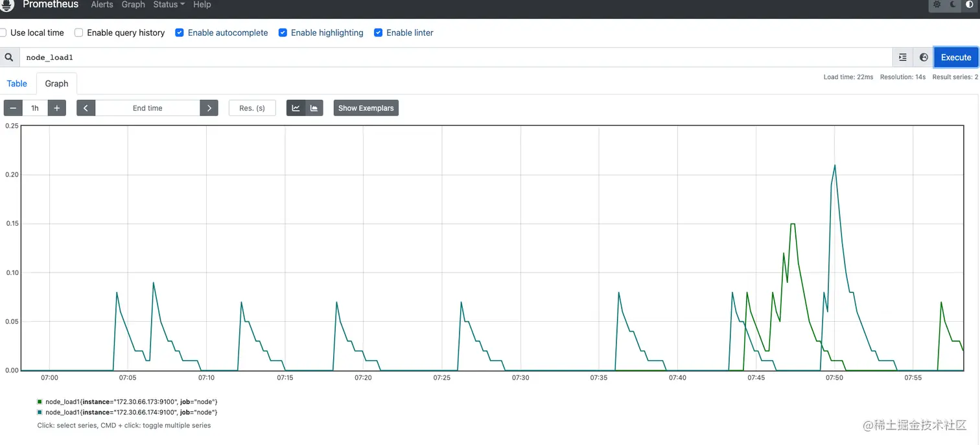Increase time range with plus button

pyautogui.click(x=56, y=108)
